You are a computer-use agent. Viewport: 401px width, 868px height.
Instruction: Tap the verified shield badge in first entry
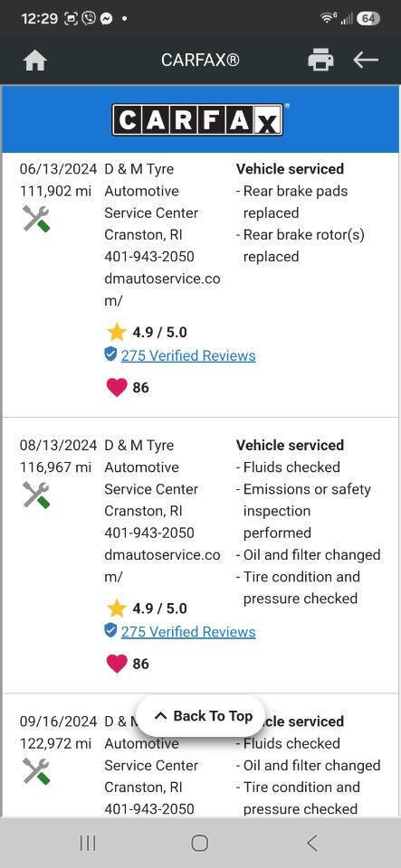coord(110,354)
